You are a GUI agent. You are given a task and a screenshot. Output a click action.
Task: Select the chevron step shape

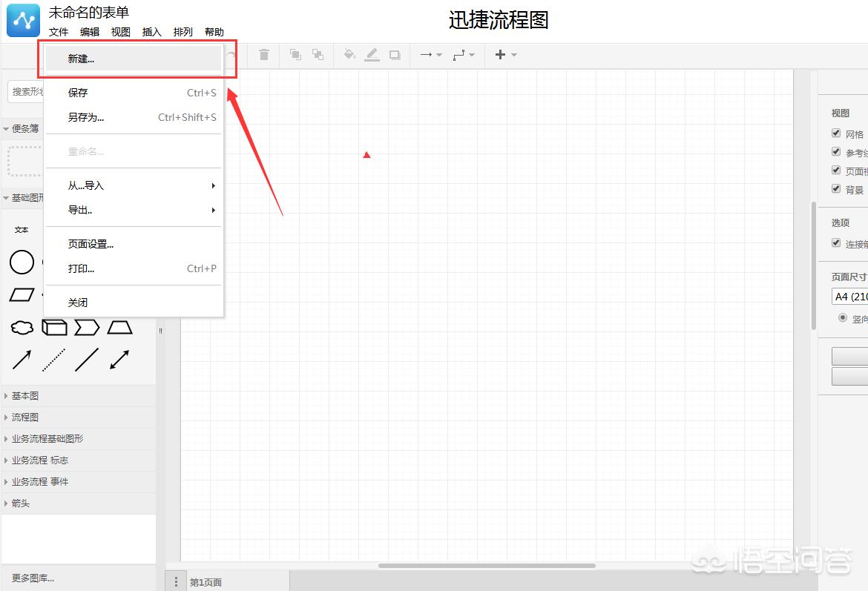click(x=87, y=328)
